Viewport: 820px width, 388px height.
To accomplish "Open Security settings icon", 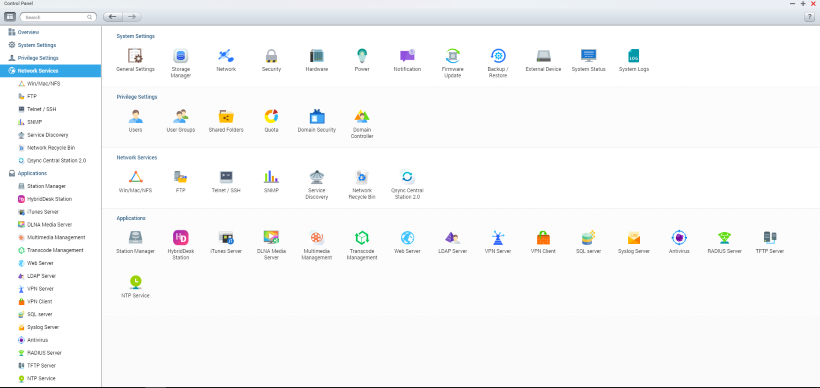I will [271, 56].
